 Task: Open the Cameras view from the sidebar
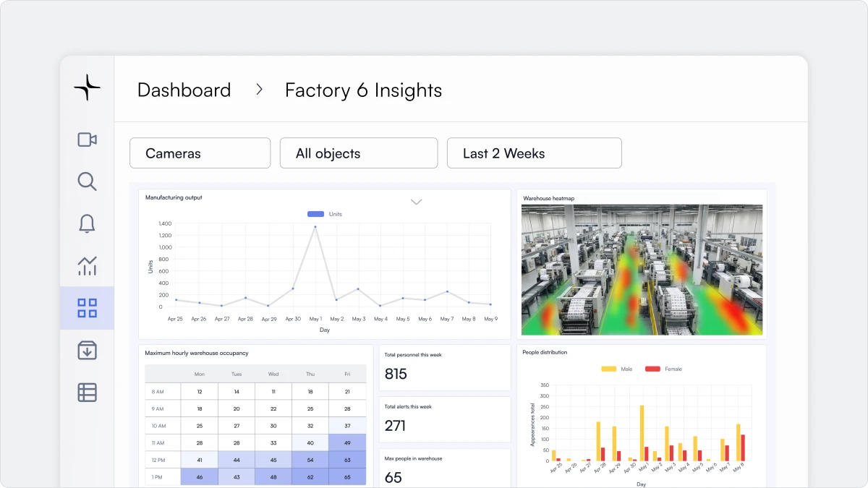pos(87,139)
